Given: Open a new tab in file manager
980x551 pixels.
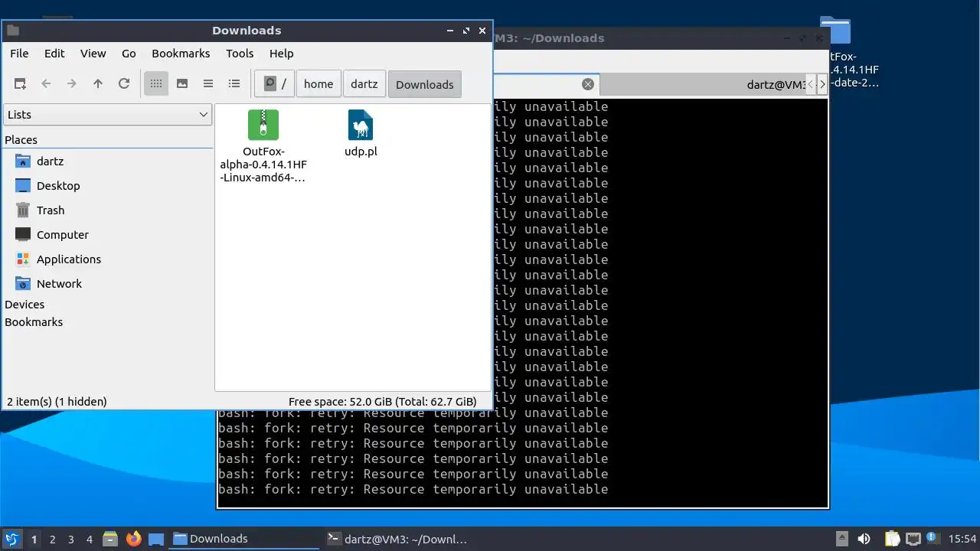Looking at the screenshot, I should 20,84.
